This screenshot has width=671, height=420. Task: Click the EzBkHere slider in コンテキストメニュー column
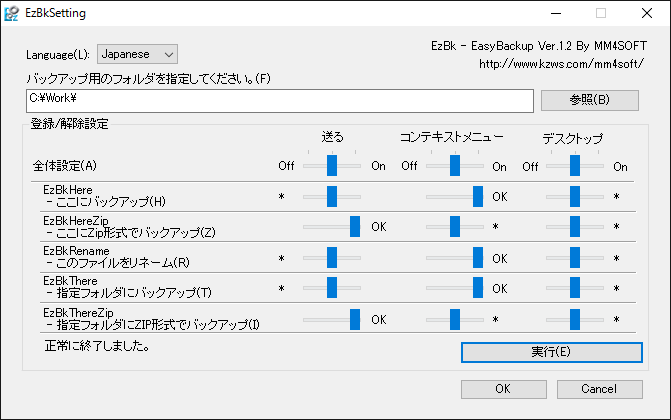[455, 197]
